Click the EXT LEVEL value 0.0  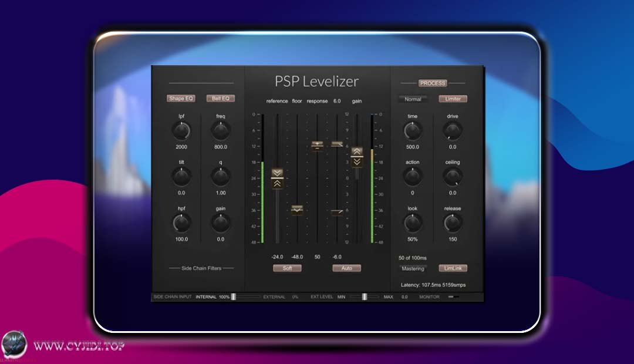click(404, 297)
